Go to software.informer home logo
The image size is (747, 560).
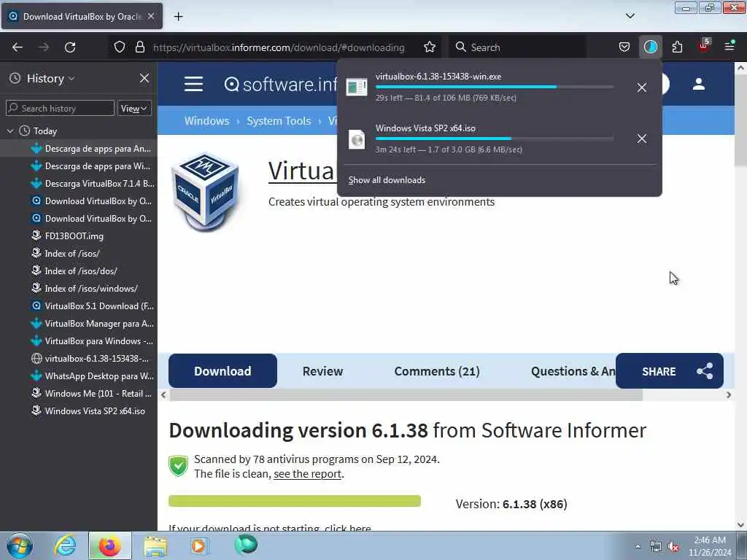point(281,85)
